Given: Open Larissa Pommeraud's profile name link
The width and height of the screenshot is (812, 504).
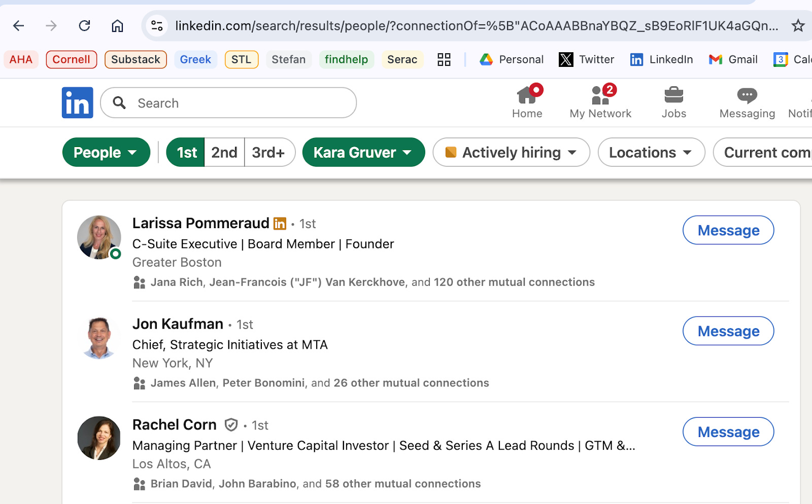Looking at the screenshot, I should pos(201,223).
